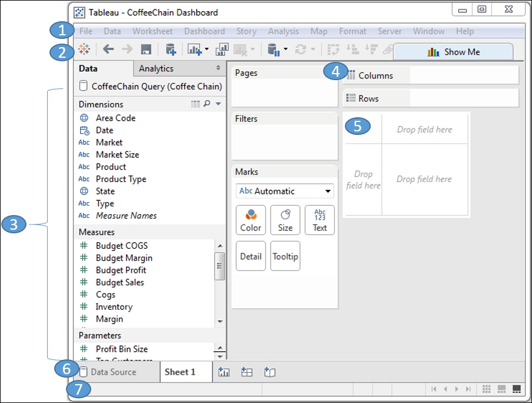Click the paperclip Group Members icon
Image resolution: width=532 pixels, height=403 pixels.
coord(387,50)
